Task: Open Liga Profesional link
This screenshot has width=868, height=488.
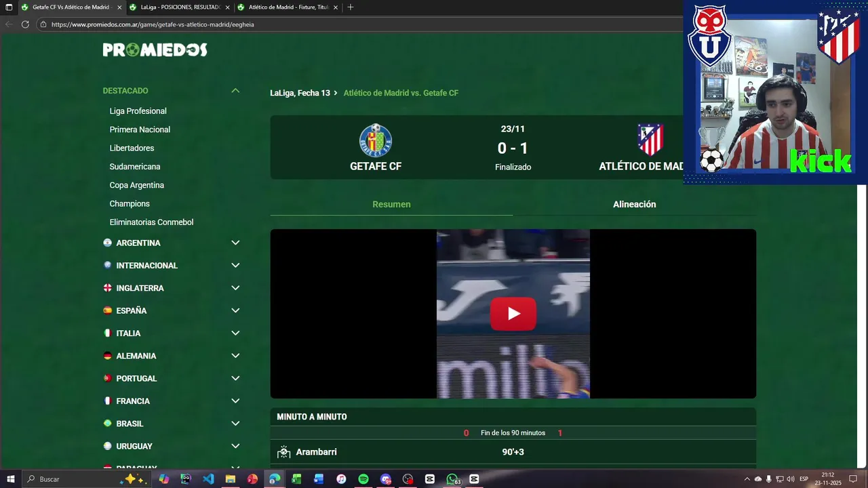Action: [x=138, y=111]
